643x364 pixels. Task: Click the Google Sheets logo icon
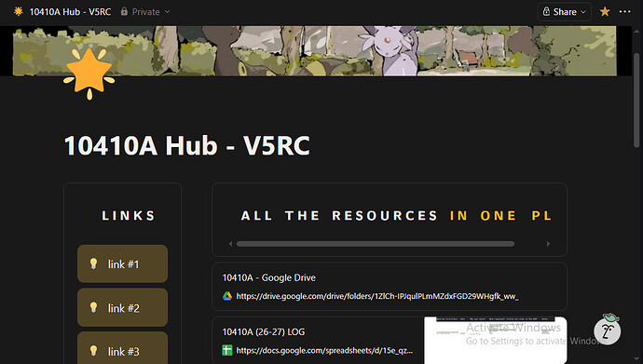click(227, 350)
